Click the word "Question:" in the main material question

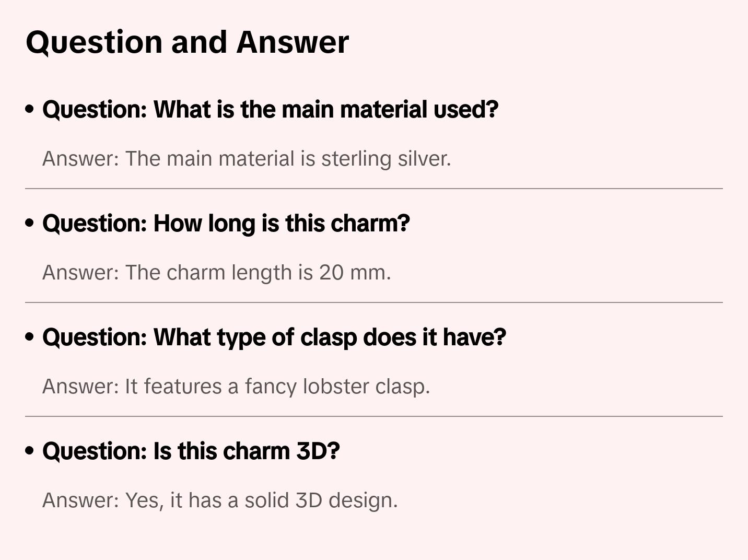pos(95,110)
